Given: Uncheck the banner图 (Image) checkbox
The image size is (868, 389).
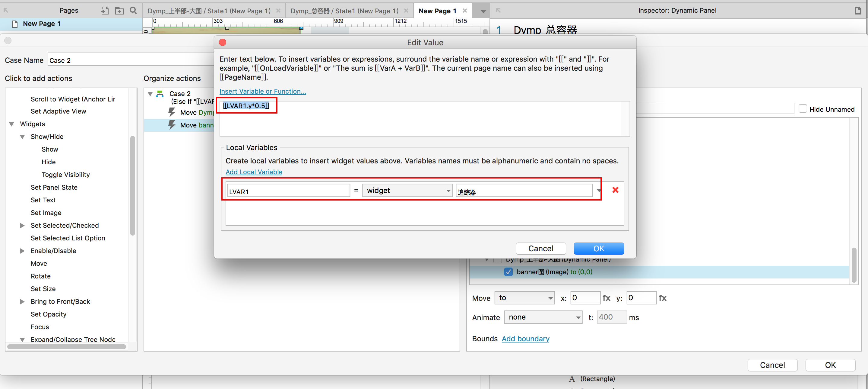Looking at the screenshot, I should tap(508, 272).
